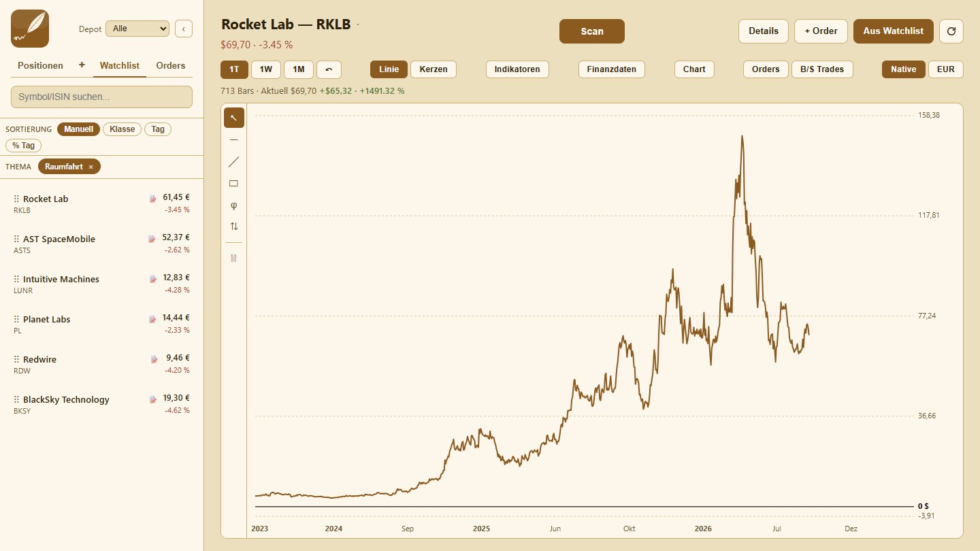The width and height of the screenshot is (980, 551).
Task: Open the Positionen tab
Action: 40,65
